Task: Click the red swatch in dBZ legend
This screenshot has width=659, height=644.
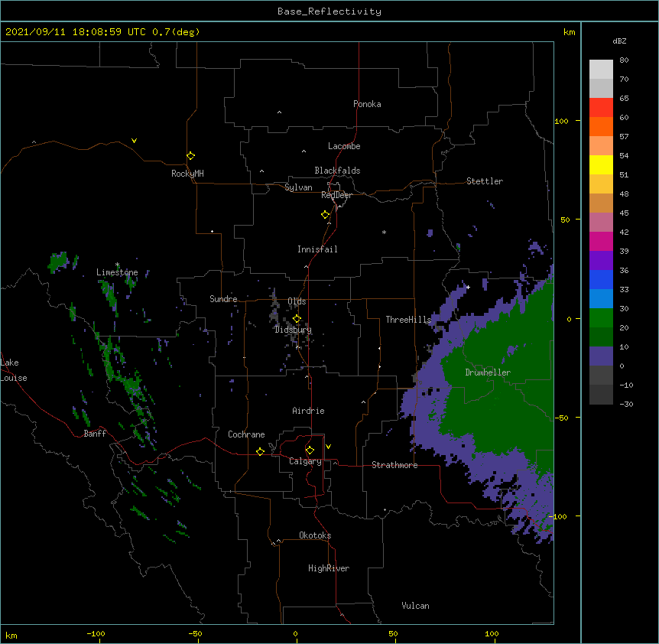Action: [x=601, y=107]
